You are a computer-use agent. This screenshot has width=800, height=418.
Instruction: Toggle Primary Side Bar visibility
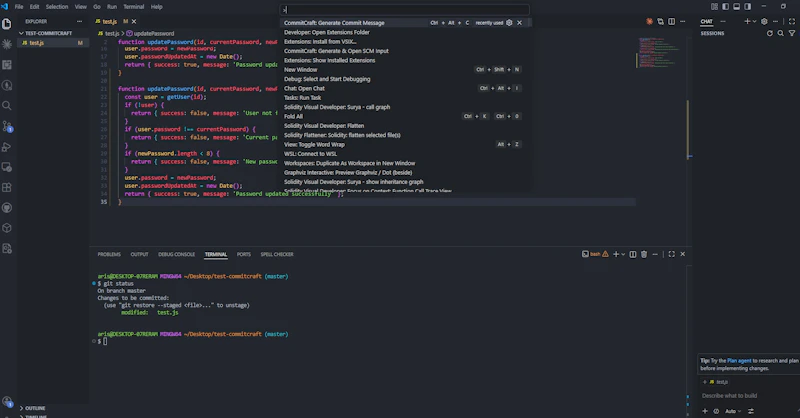click(x=726, y=7)
